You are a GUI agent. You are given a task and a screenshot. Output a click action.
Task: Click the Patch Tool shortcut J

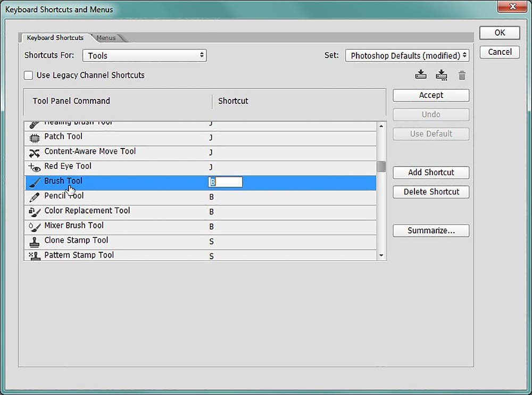point(211,137)
